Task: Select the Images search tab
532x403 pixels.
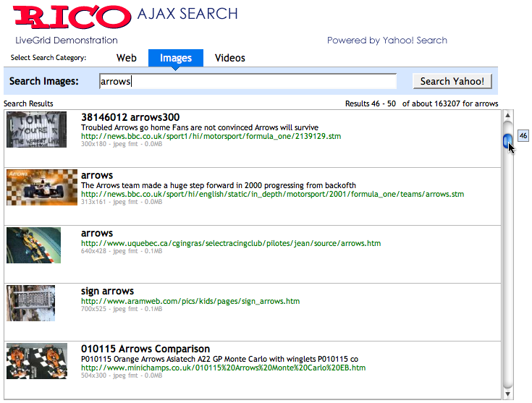Action: coord(176,58)
